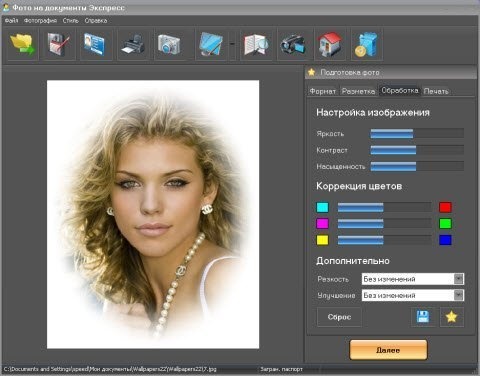Expand the Улучшение dropdown

coord(458,295)
